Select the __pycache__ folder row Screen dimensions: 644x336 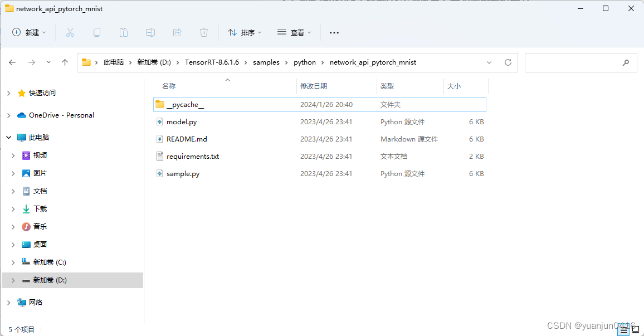point(320,104)
